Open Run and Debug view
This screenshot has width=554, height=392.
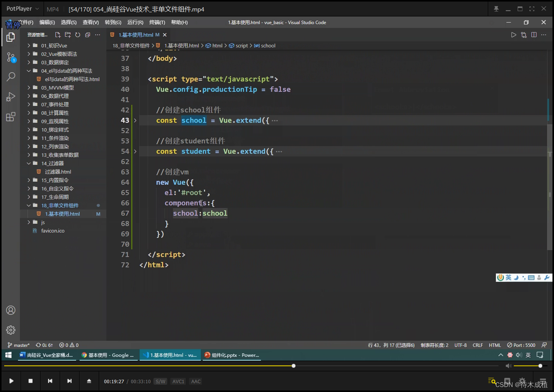pyautogui.click(x=11, y=97)
